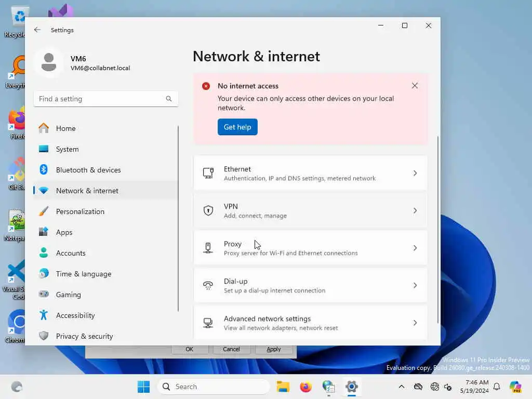Open the globe network app in taskbar
The height and width of the screenshot is (399, 532).
328,387
